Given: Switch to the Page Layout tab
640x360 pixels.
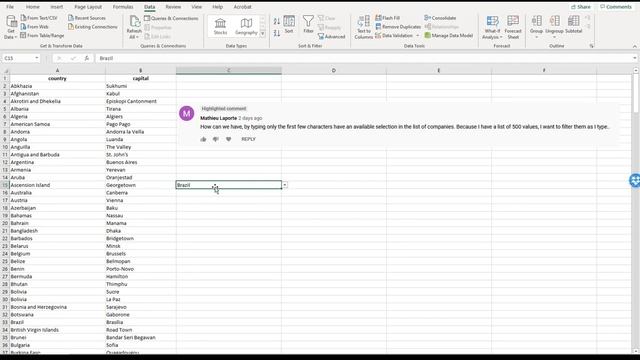Looking at the screenshot, I should (x=88, y=7).
